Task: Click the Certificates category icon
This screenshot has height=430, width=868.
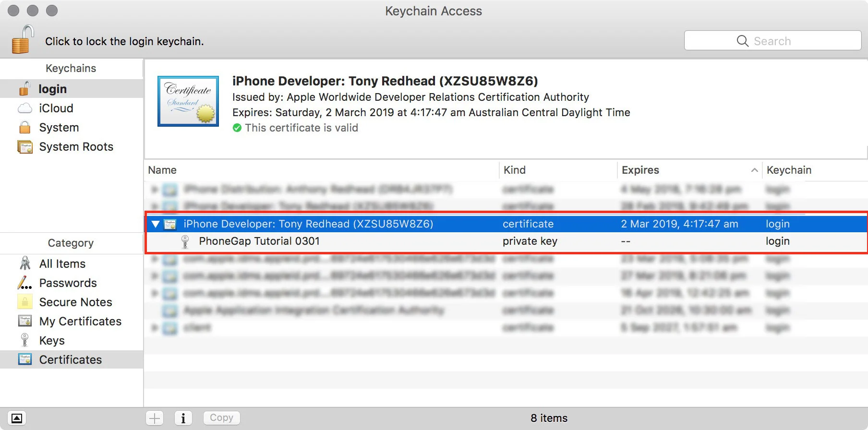Action: [x=24, y=359]
